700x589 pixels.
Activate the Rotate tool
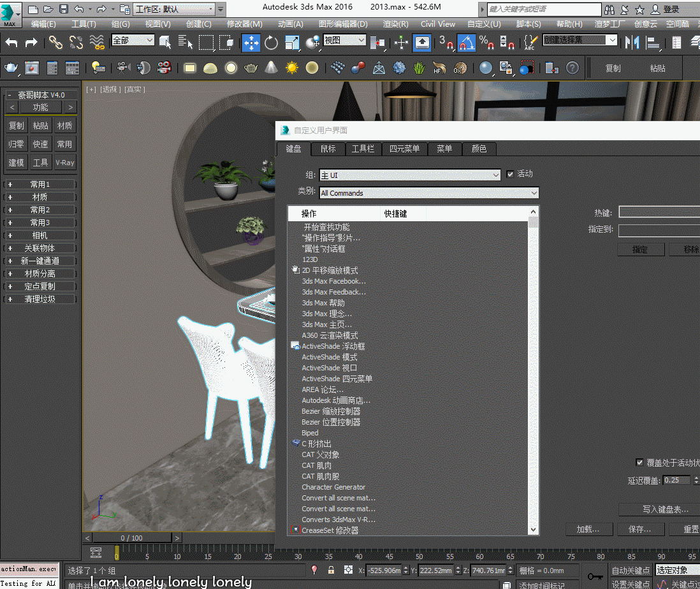coord(272,43)
